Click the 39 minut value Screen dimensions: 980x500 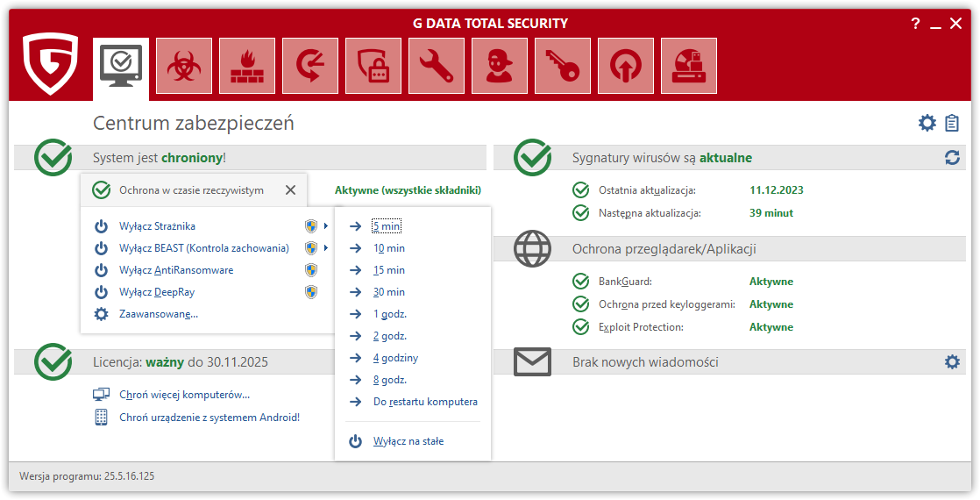771,213
